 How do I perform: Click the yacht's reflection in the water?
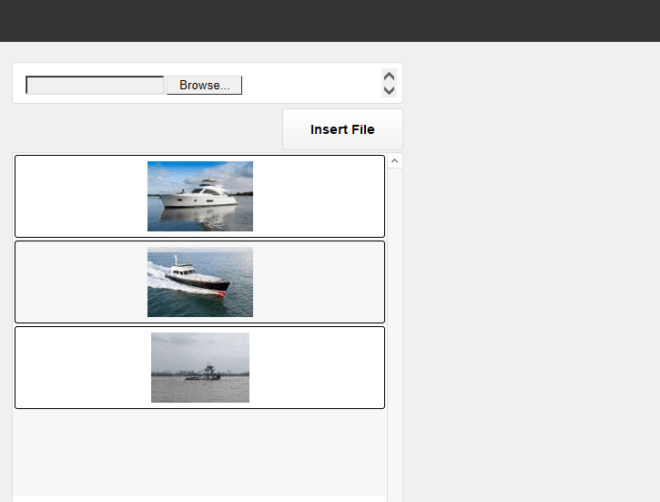[x=198, y=218]
